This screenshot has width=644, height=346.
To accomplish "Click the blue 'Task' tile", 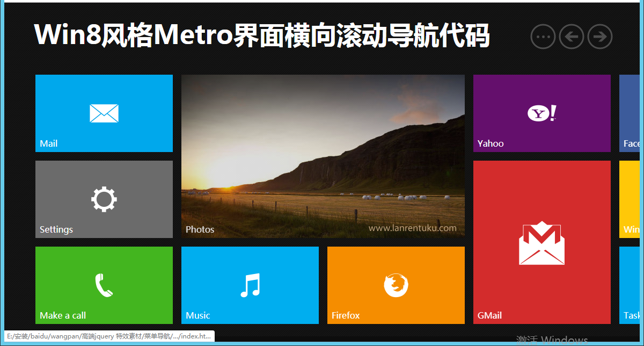I will coord(630,285).
